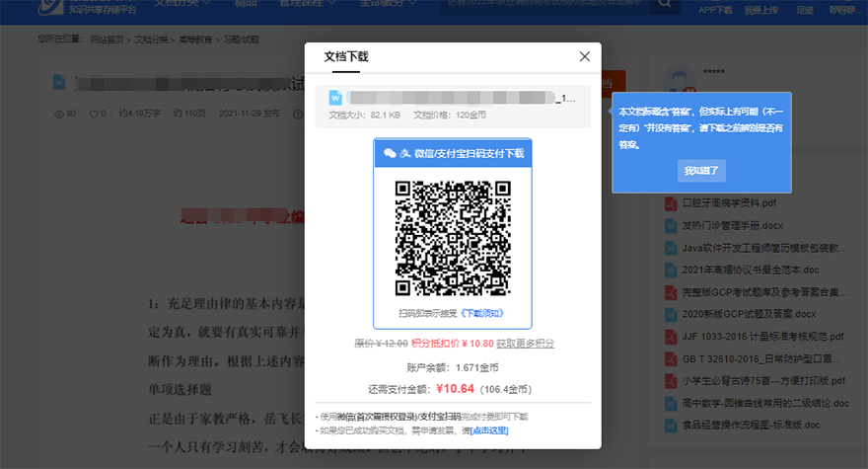Click the heart like icon
Viewport: 868px width, 469px height.
click(x=94, y=114)
